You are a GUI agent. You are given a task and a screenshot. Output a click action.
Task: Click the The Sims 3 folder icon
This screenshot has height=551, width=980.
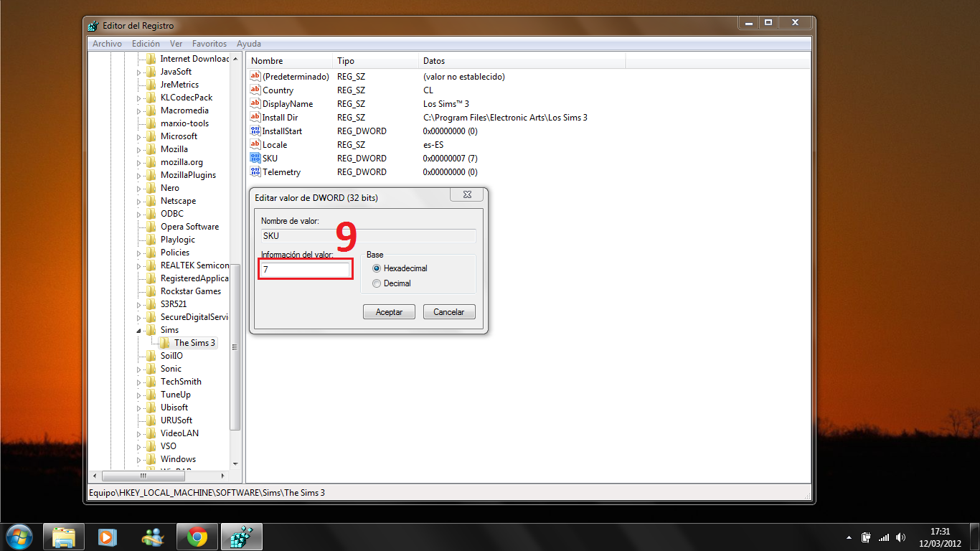point(164,343)
